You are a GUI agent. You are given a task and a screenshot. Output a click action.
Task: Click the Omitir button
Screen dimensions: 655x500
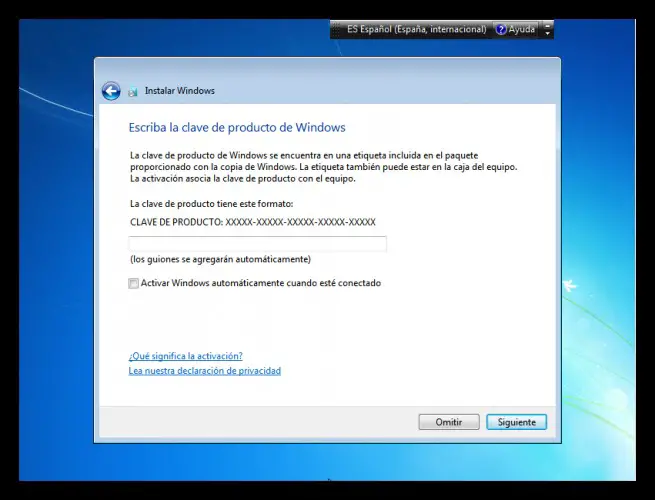tap(449, 422)
